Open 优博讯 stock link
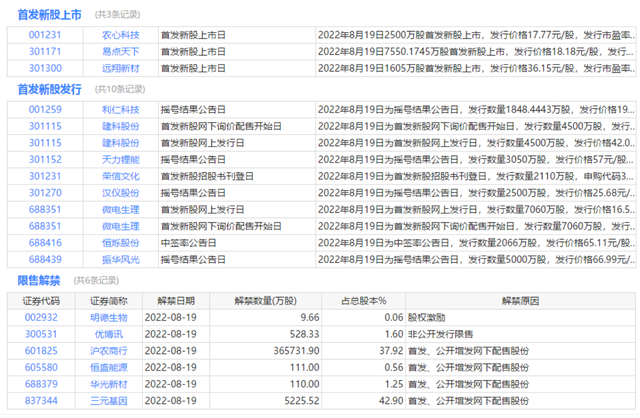The image size is (640, 418). 109,334
